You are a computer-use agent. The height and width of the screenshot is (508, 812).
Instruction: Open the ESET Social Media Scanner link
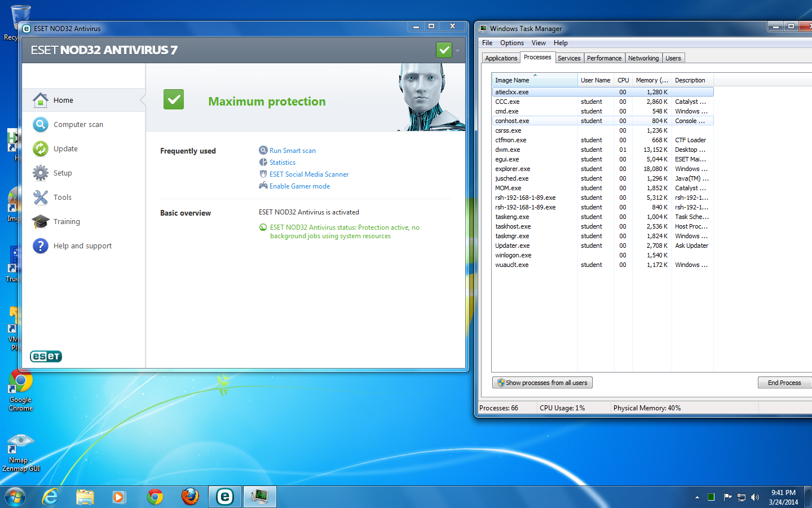pyautogui.click(x=309, y=174)
